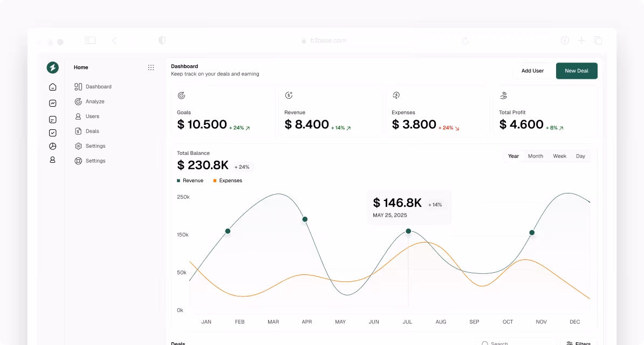Viewport: 644px width, 345px height.
Task: Open the lifebuoy Settings icon
Action: (78, 161)
